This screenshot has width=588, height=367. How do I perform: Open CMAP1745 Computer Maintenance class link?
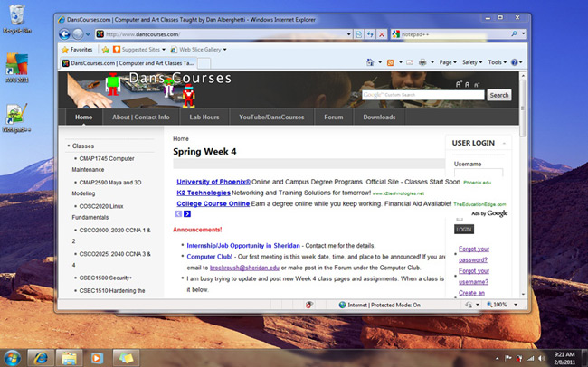click(103, 164)
